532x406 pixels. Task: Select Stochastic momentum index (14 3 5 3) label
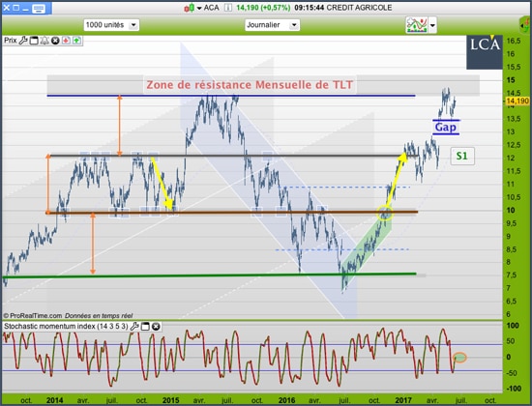pyautogui.click(x=66, y=327)
